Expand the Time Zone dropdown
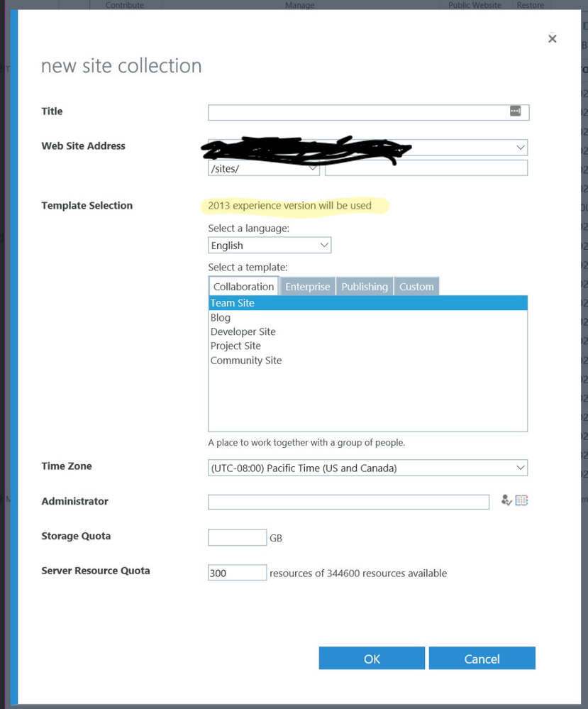The height and width of the screenshot is (709, 588). pos(520,468)
